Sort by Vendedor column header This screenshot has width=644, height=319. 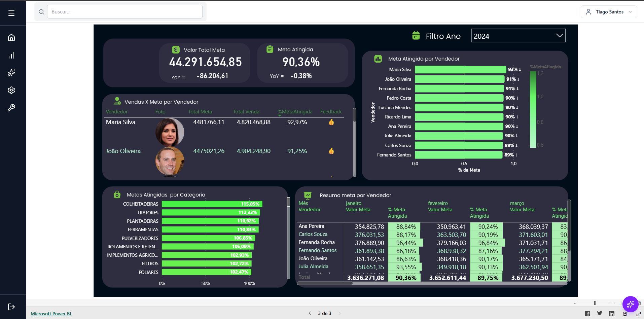117,112
